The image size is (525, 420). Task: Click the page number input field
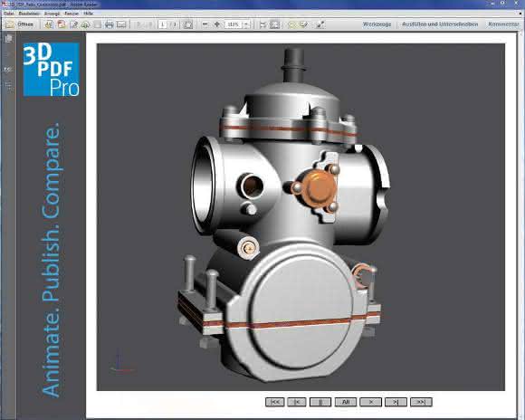coord(162,24)
